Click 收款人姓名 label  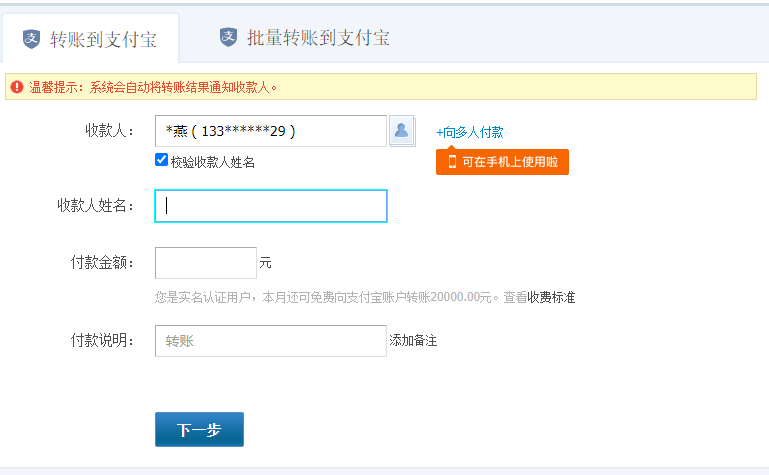coord(96,205)
